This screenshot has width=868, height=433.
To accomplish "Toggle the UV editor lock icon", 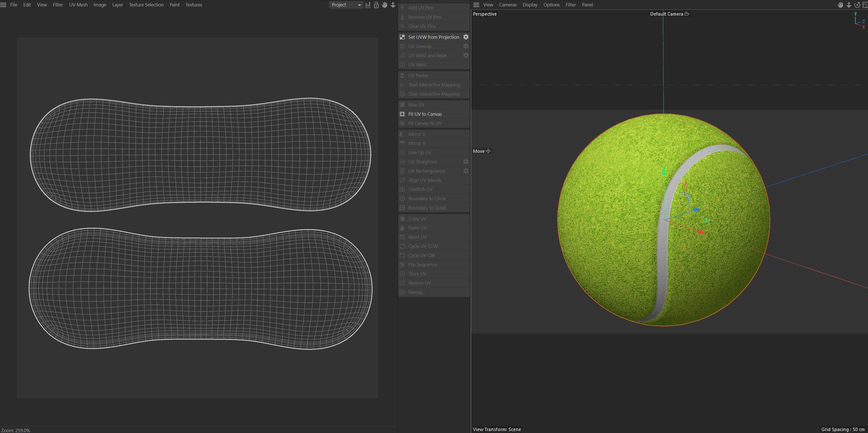I will (376, 5).
